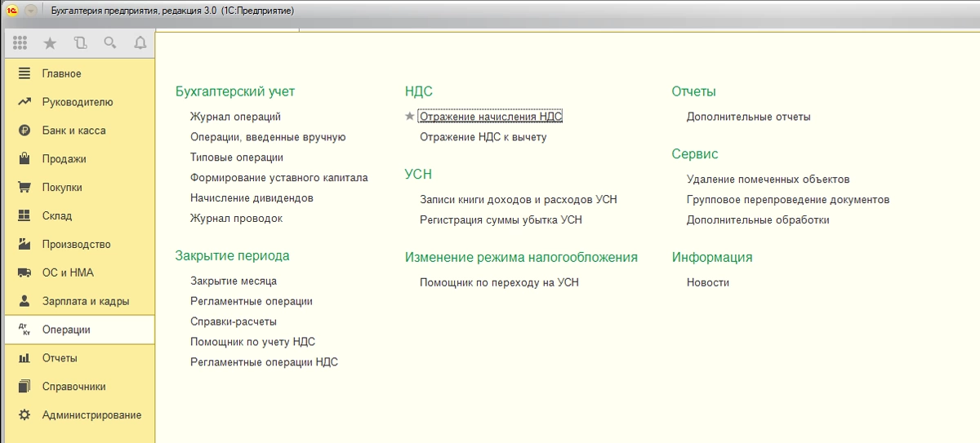Viewport: 980px width, 443px height.
Task: Go to the Зарплата и кадры section
Action: (x=85, y=301)
